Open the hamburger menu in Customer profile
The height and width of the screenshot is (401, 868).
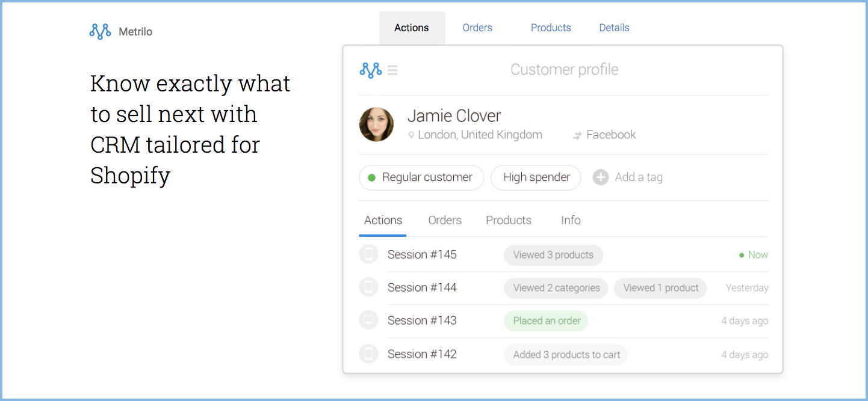point(392,70)
